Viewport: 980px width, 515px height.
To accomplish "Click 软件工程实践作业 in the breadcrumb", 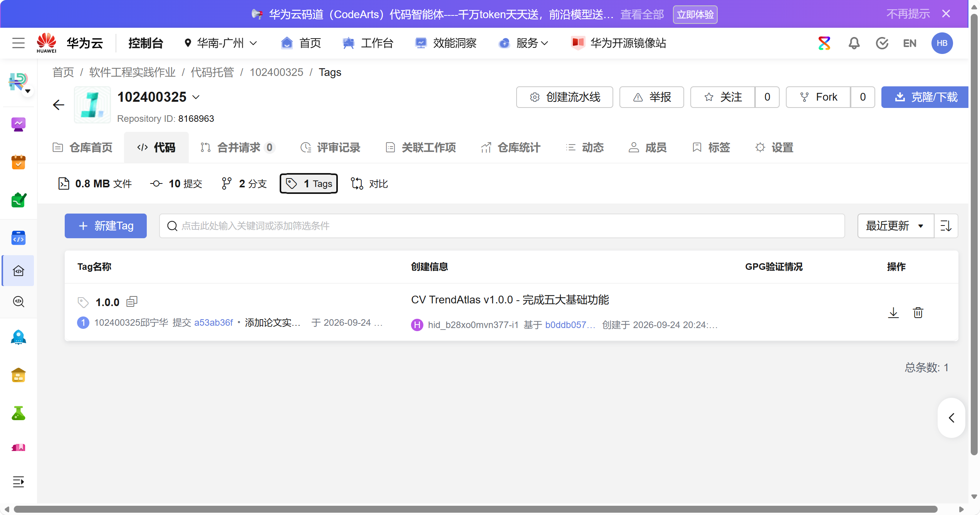I will click(132, 72).
